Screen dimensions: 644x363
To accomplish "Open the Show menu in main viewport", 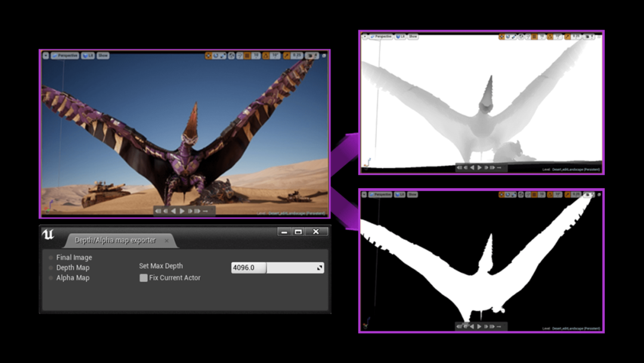I will (x=103, y=56).
